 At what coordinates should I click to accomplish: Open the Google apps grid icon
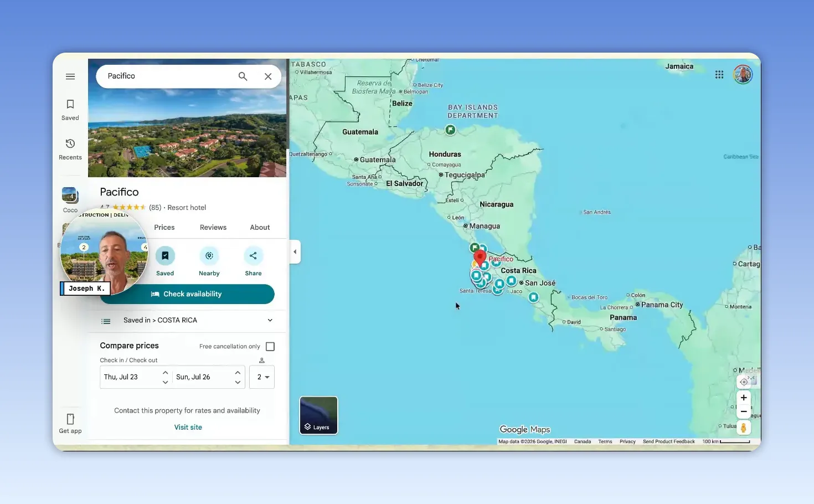pos(719,75)
